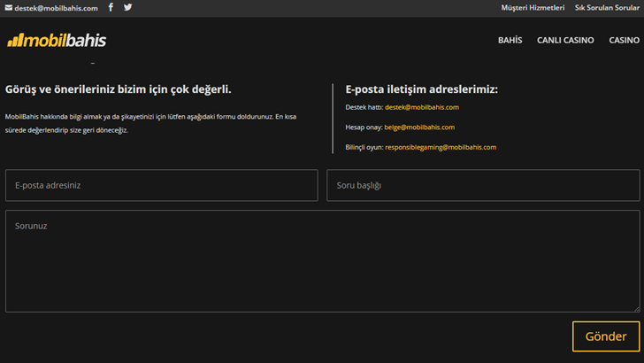Focus the E-posta adresiniz field
The width and height of the screenshot is (644, 363).
162,185
